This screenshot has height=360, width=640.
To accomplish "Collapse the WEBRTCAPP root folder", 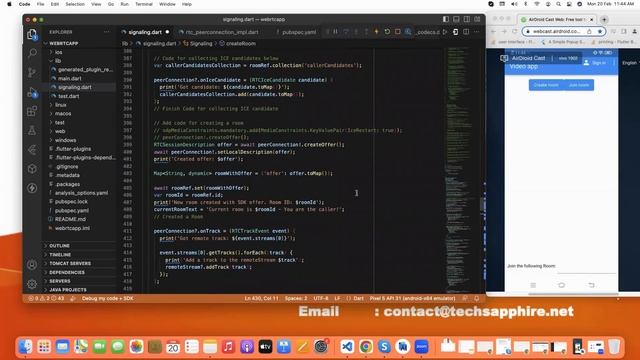I will click(x=64, y=43).
